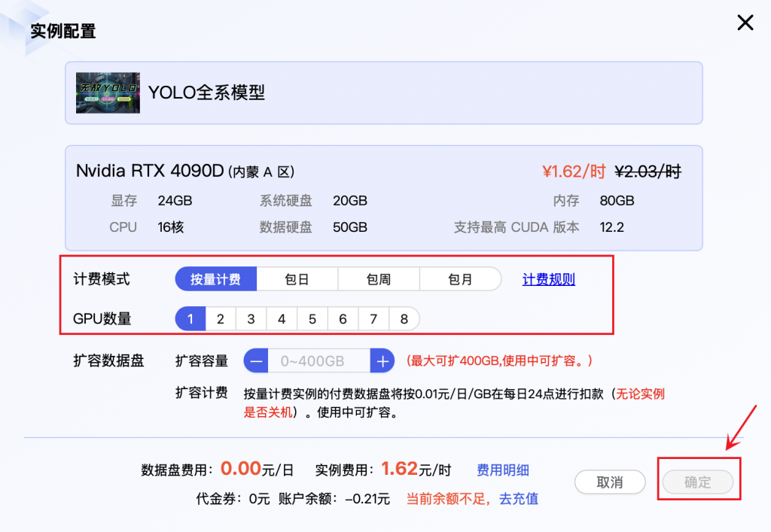Set GPU数量 to 8
This screenshot has height=532, width=771.
[x=404, y=319]
